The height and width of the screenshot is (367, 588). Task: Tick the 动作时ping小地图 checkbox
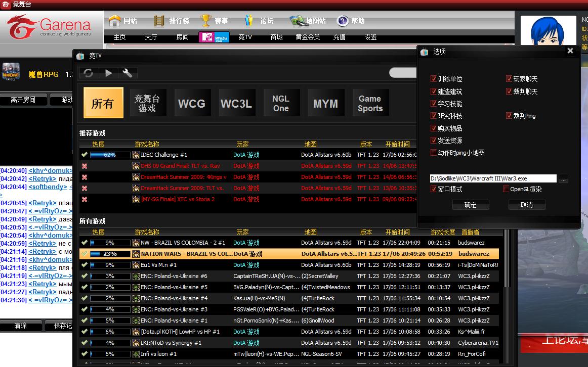pyautogui.click(x=433, y=153)
